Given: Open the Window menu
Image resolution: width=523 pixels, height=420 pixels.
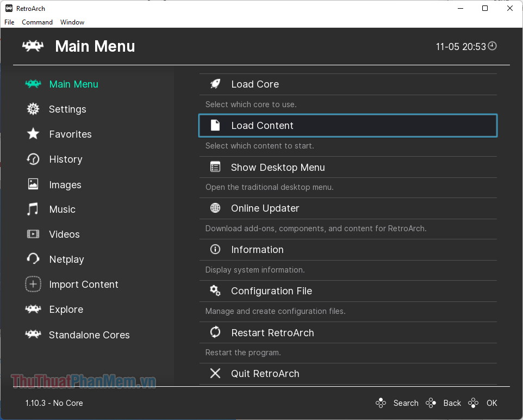Looking at the screenshot, I should (x=72, y=22).
